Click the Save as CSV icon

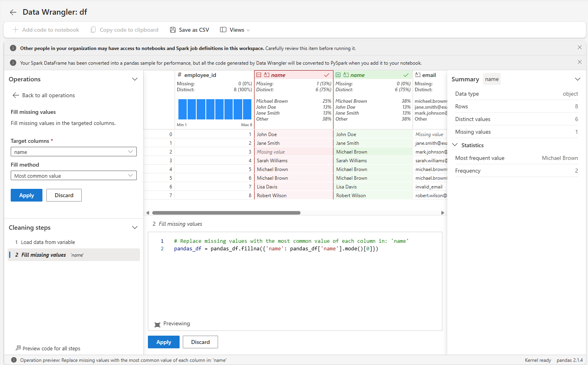172,30
